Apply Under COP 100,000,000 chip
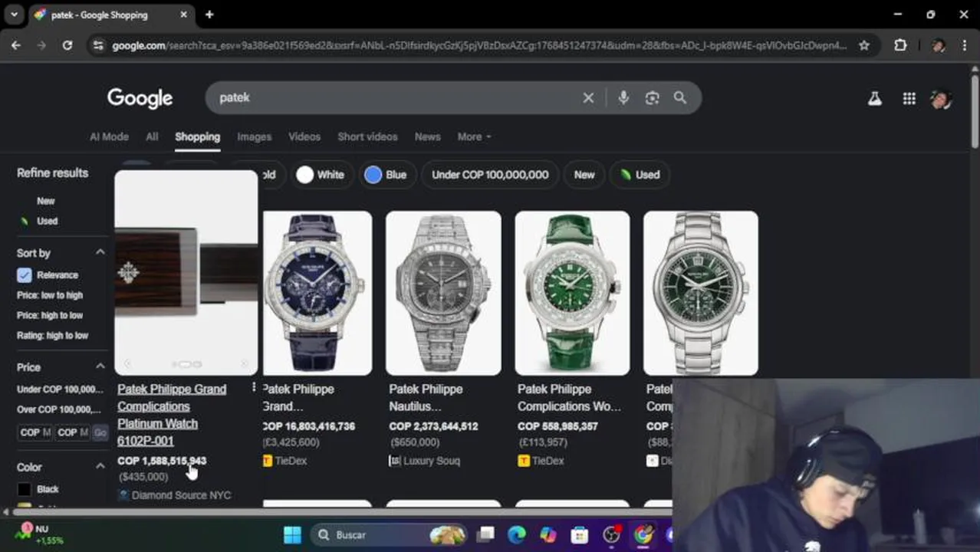Viewport: 980px width, 552px height. click(490, 175)
